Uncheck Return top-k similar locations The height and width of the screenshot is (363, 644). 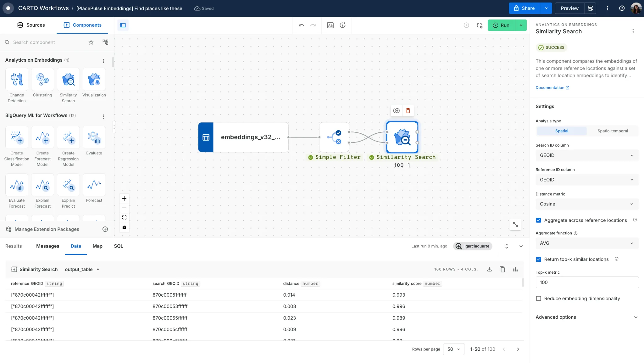point(538,259)
